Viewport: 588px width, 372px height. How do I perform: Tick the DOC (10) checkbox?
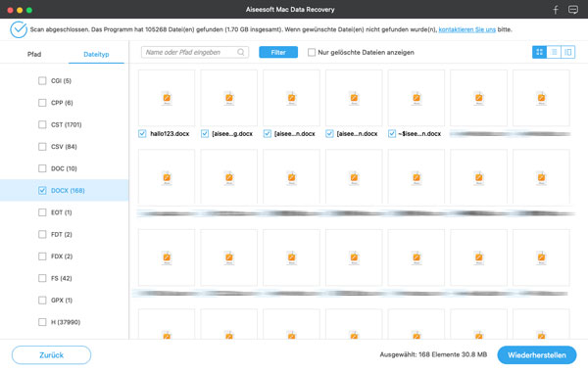(42, 168)
